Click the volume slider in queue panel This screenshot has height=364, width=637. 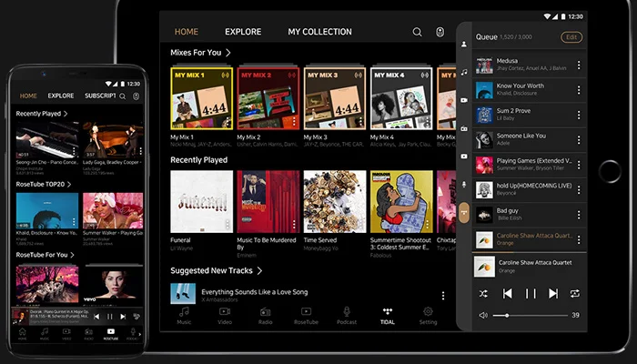tap(528, 316)
